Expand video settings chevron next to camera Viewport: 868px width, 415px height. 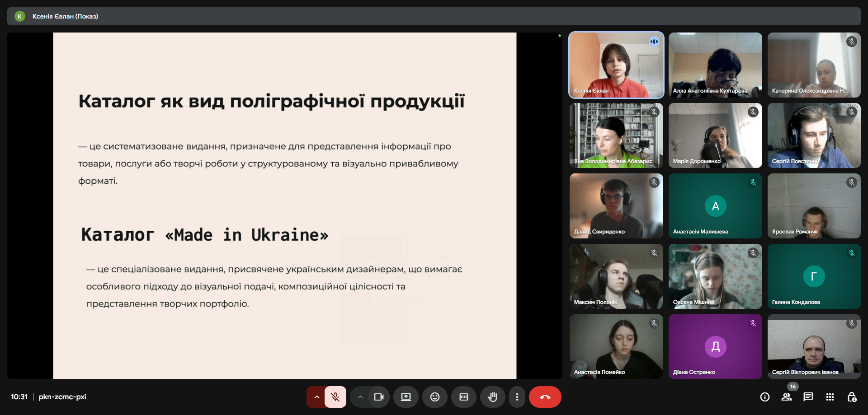click(x=360, y=397)
